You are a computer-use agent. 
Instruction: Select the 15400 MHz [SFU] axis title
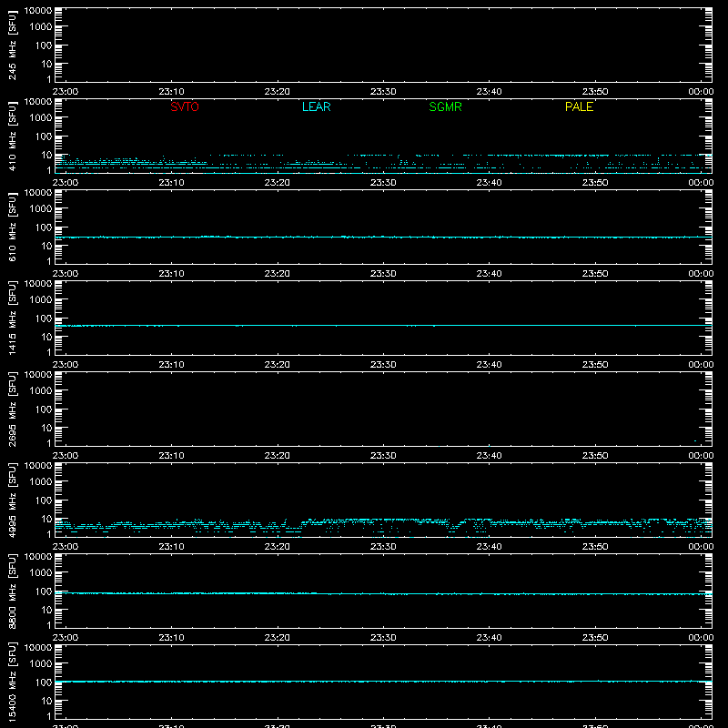pyautogui.click(x=13, y=682)
